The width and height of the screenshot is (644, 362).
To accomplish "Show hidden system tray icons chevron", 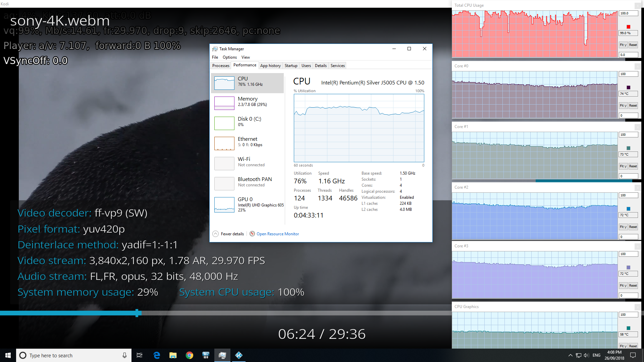I will pyautogui.click(x=570, y=355).
